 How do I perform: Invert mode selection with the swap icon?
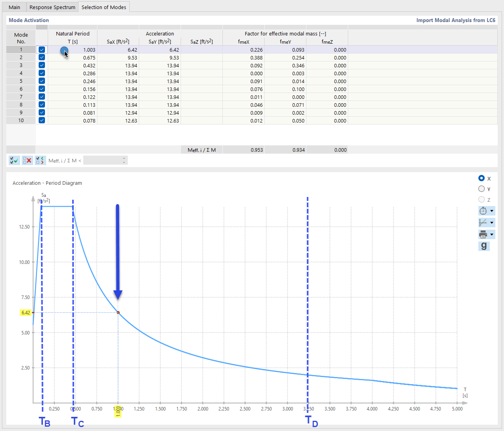click(x=40, y=160)
